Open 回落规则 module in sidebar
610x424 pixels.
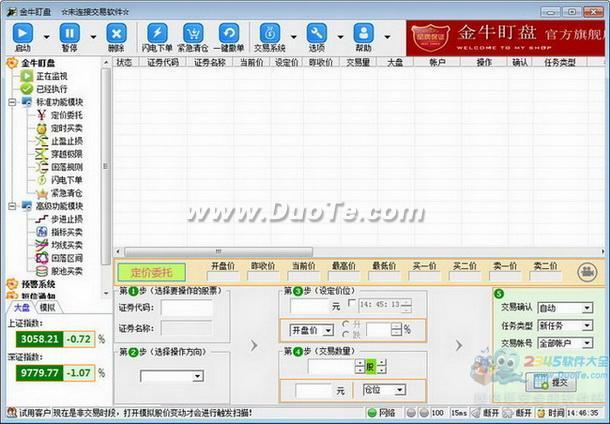click(67, 167)
